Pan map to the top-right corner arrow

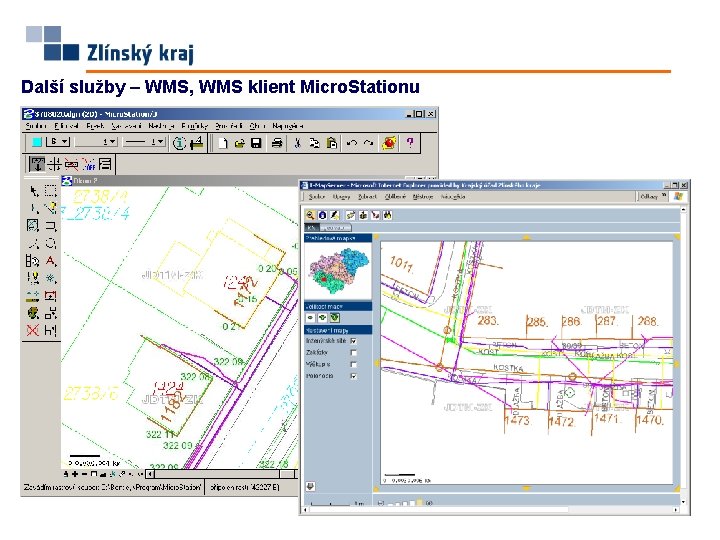point(676,237)
